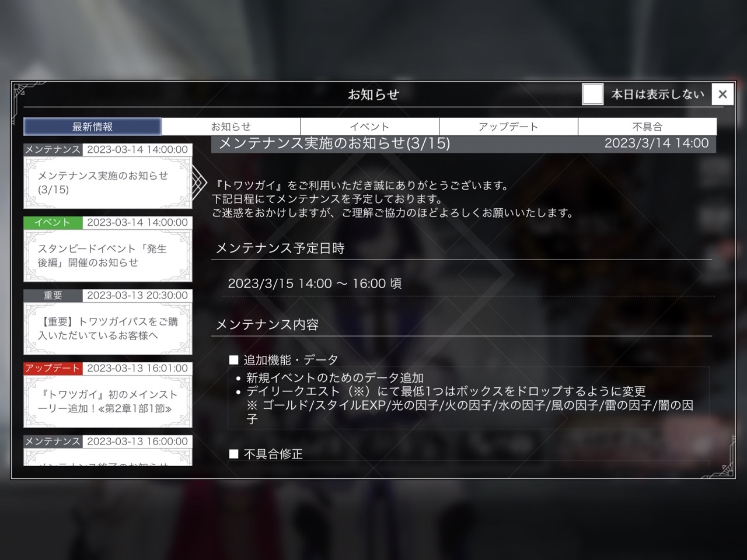Click the red アップデート category label
747x560 pixels.
53,368
